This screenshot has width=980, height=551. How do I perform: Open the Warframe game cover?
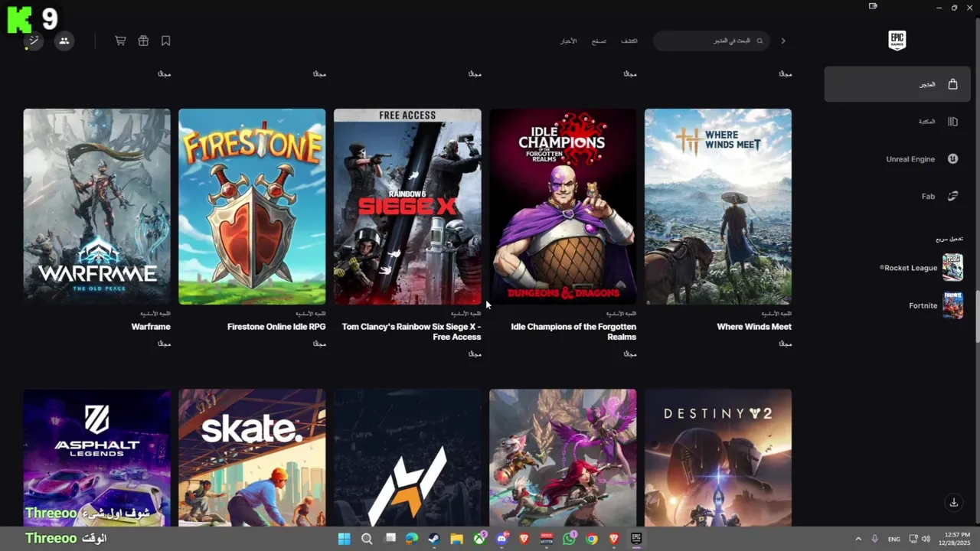click(x=97, y=207)
